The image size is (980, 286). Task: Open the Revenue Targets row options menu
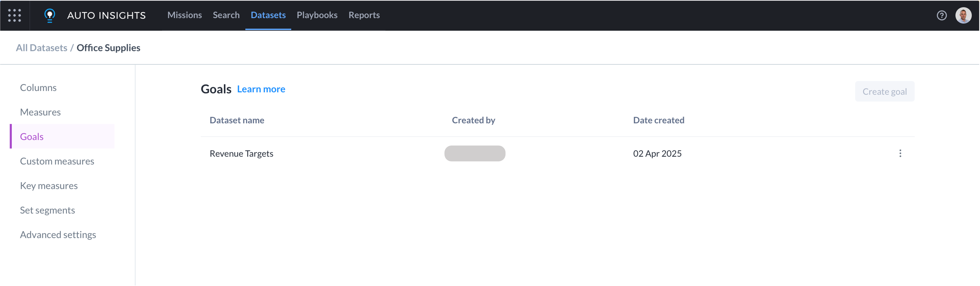[900, 154]
